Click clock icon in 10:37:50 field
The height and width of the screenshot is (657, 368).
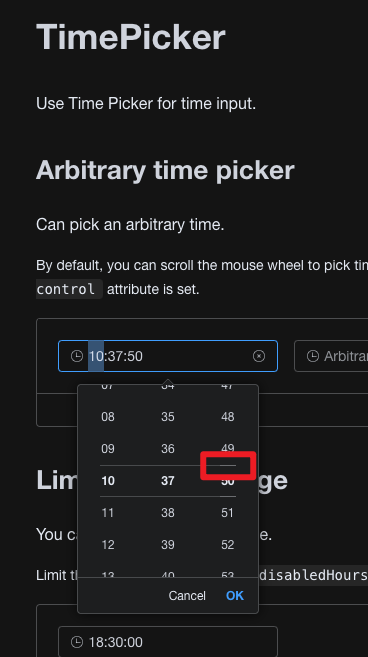[77, 356]
